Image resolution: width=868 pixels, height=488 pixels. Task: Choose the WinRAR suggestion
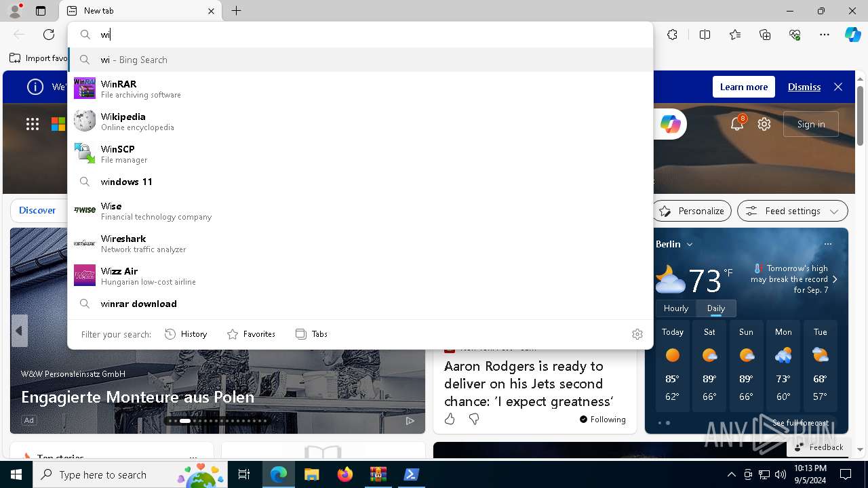361,89
